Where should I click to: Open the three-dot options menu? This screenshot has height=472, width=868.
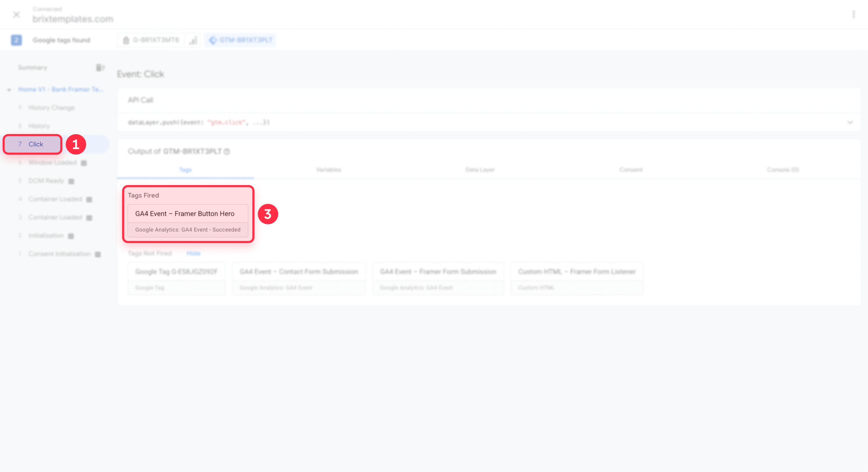854,14
